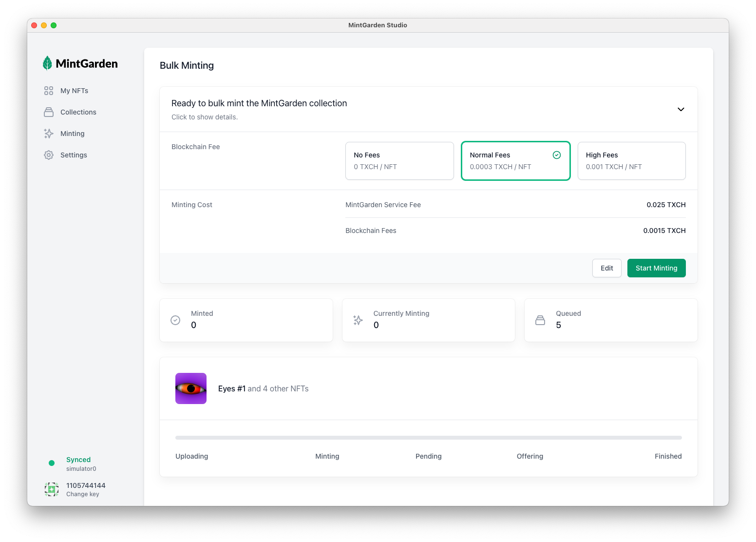Open the Minting section in sidebar

tap(72, 133)
